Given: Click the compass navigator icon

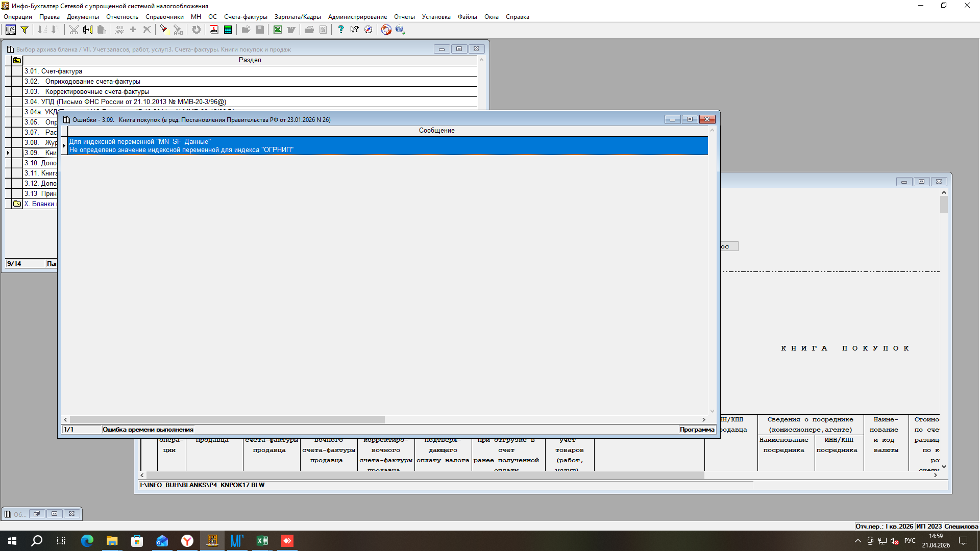Looking at the screenshot, I should 368,30.
